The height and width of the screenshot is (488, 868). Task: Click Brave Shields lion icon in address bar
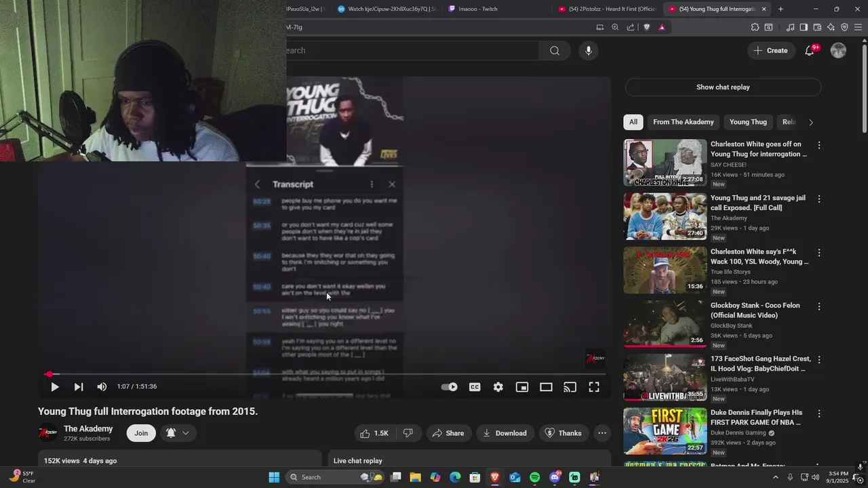pos(646,27)
